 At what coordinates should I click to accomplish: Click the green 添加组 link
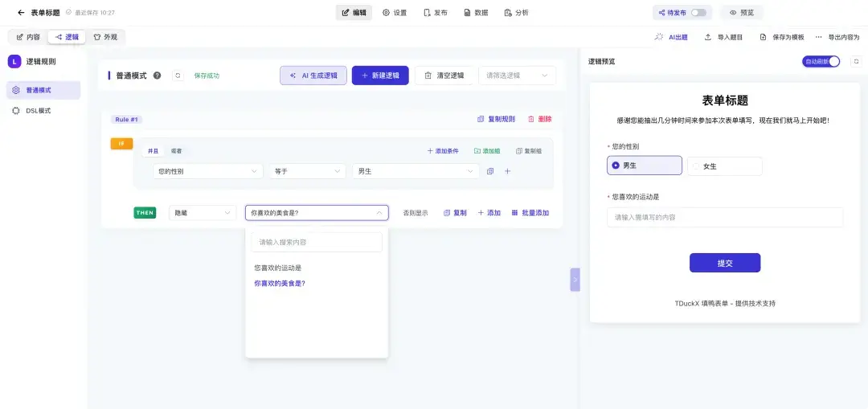point(487,151)
